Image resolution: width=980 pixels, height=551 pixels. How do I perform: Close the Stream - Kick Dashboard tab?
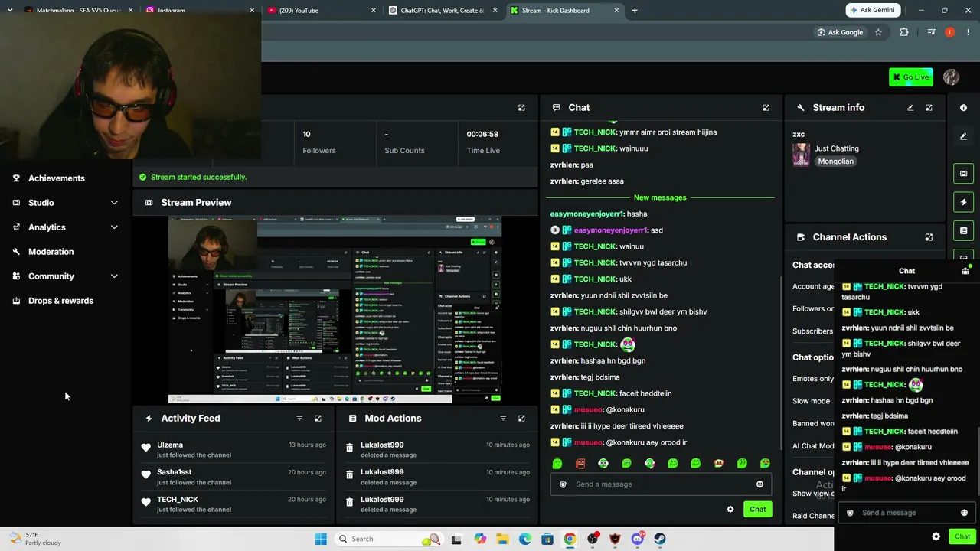616,11
